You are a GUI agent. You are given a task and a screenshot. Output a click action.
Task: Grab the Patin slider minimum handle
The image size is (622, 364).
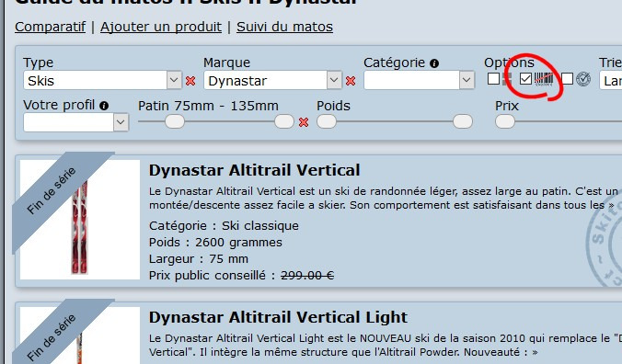[175, 121]
